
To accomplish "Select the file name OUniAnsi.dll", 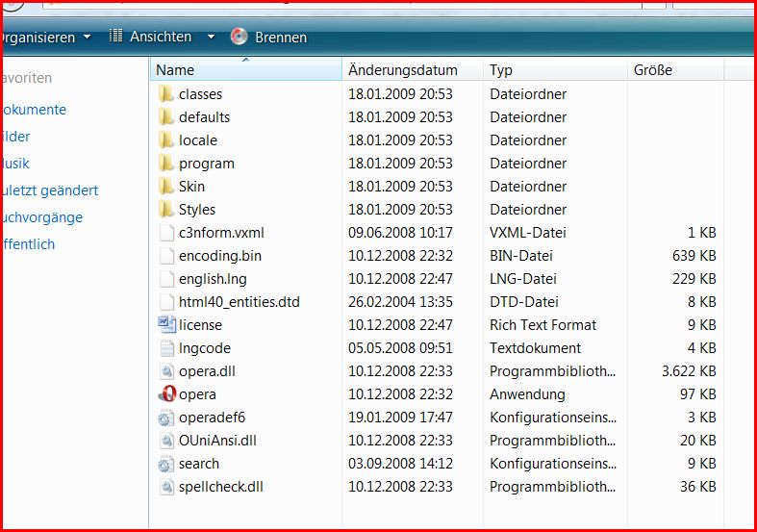I will tap(217, 441).
